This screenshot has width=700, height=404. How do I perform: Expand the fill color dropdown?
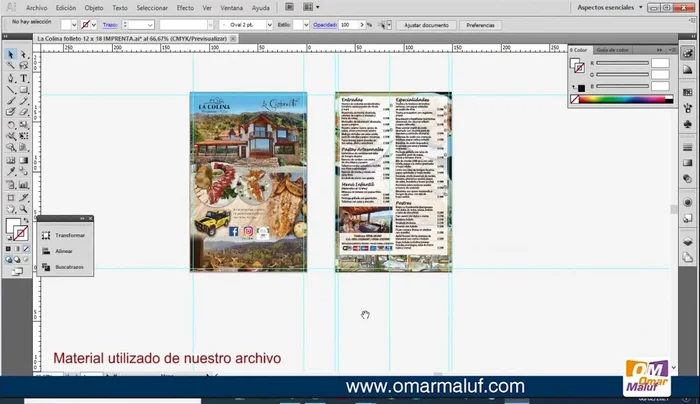click(74, 25)
